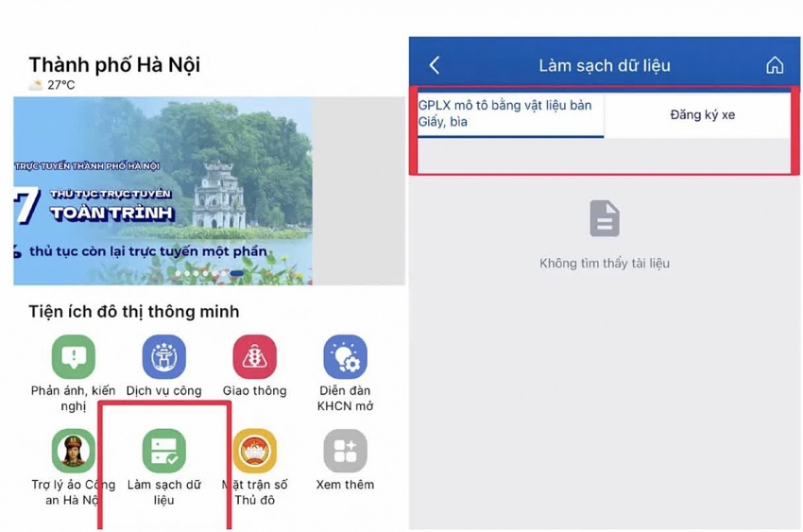Select the GPLX mô tô bằng vật liệu tab
803x532 pixels.
coord(510,114)
